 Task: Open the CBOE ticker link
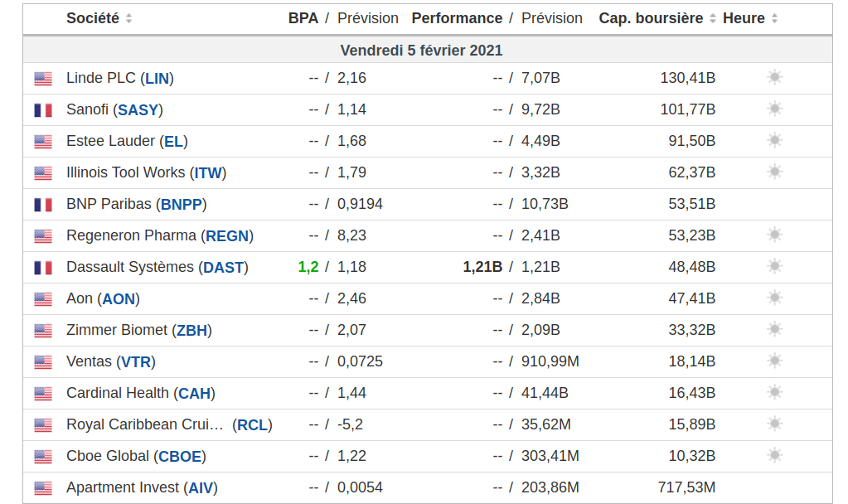179,457
